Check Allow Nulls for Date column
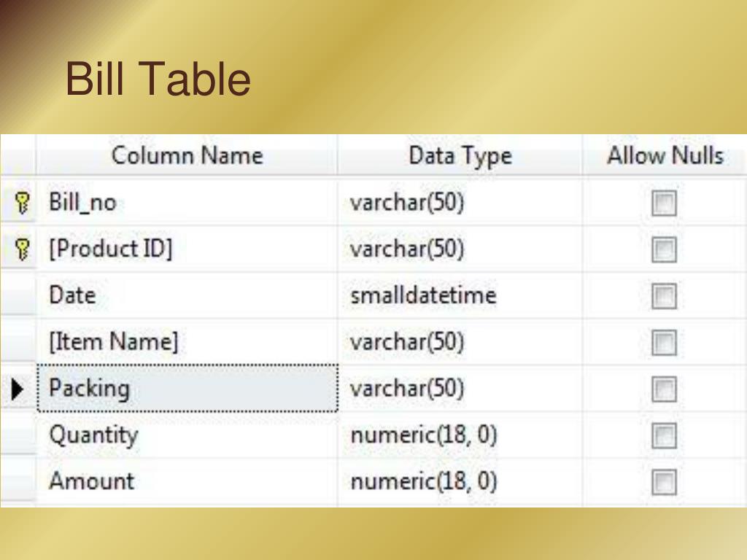Screen dimensions: 747x560 pyautogui.click(x=664, y=296)
